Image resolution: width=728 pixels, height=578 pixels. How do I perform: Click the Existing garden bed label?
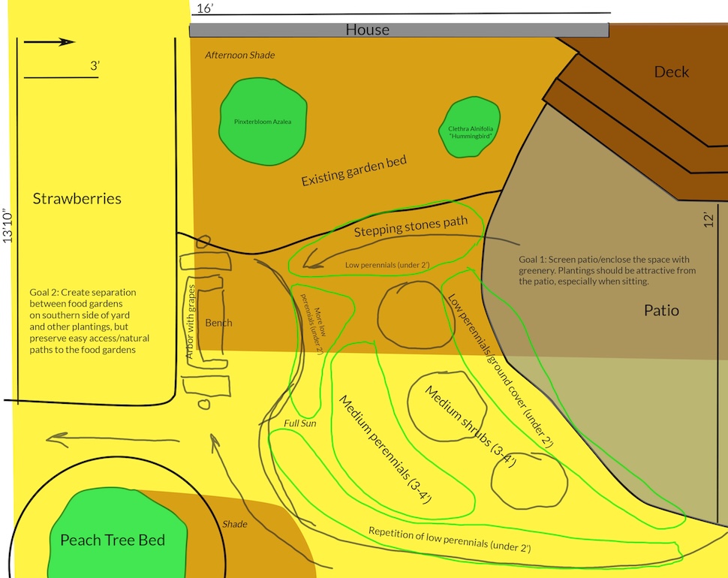click(353, 170)
